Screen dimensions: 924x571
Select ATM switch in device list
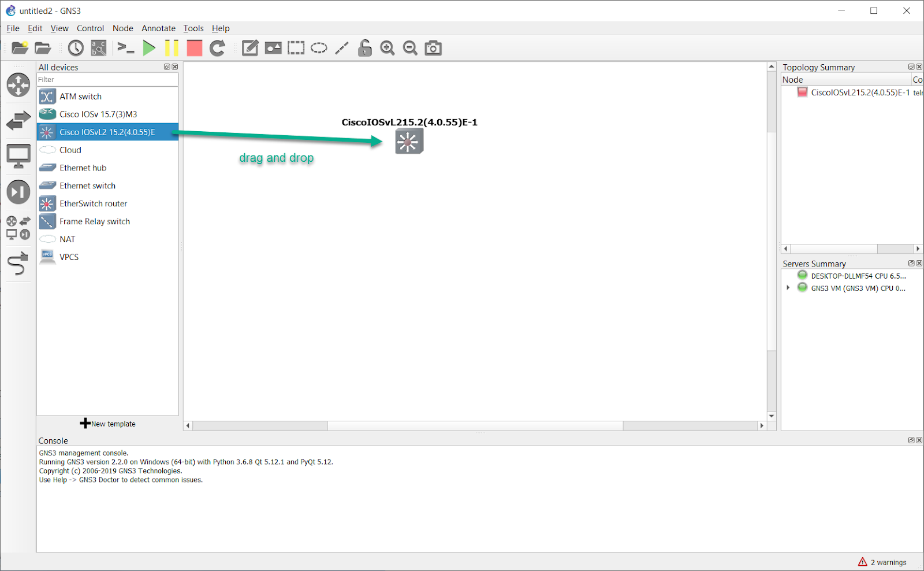pyautogui.click(x=107, y=97)
